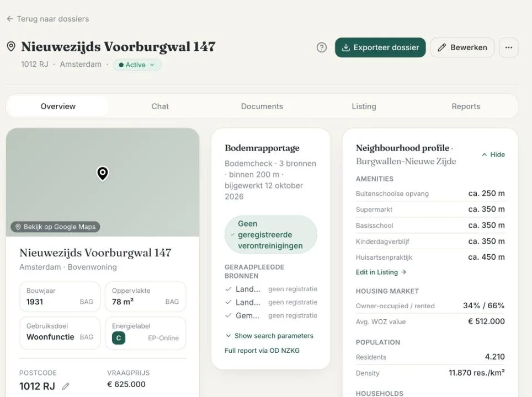Click the Terug naar dossiers link text
The image size is (532, 397).
pyautogui.click(x=53, y=19)
